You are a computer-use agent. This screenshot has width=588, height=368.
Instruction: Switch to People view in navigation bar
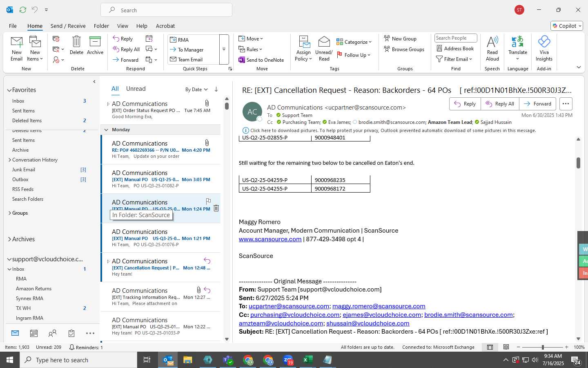tap(52, 334)
